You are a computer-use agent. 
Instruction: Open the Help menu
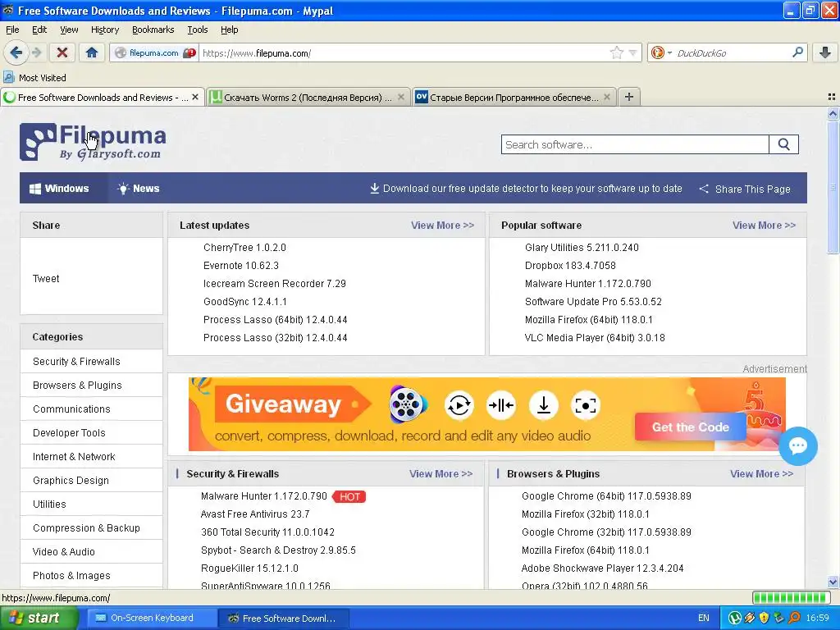230,30
